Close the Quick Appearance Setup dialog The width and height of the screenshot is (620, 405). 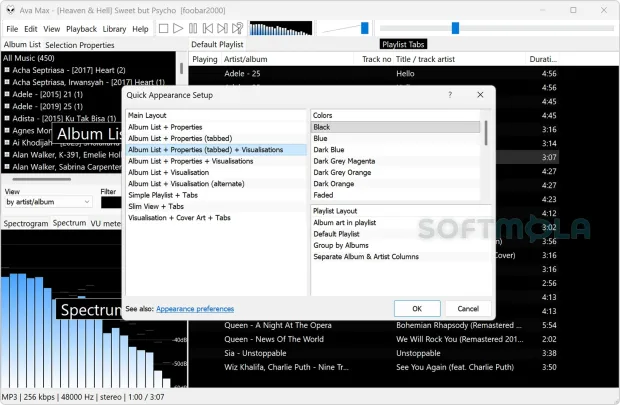480,95
